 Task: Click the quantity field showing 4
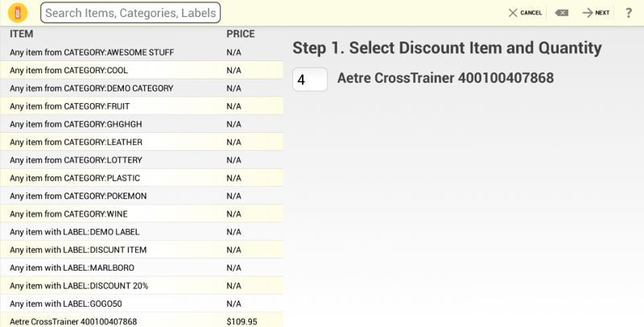(310, 79)
